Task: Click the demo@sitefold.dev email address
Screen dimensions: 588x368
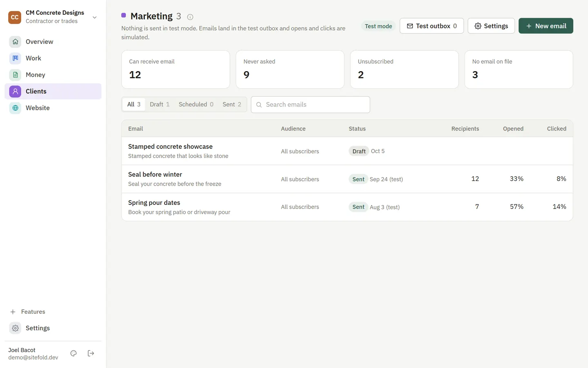Action: coord(33,357)
